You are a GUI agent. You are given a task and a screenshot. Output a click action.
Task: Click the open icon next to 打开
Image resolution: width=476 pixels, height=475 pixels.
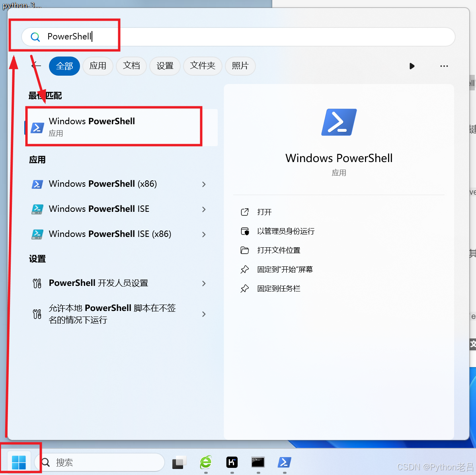(x=245, y=212)
